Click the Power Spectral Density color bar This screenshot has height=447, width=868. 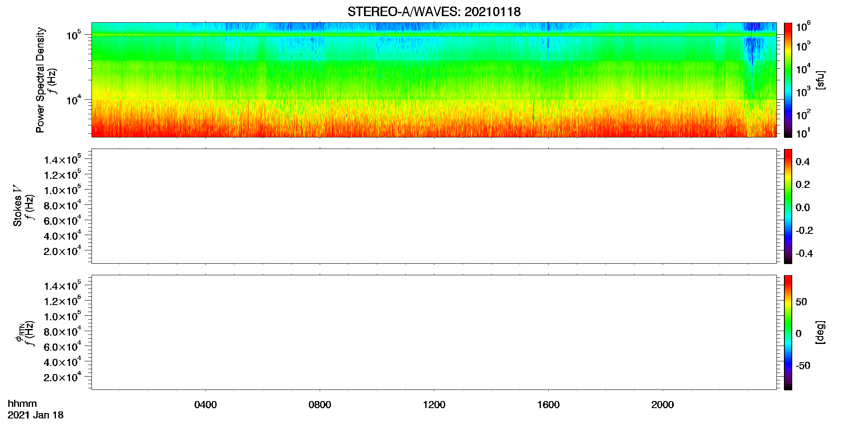(x=788, y=80)
